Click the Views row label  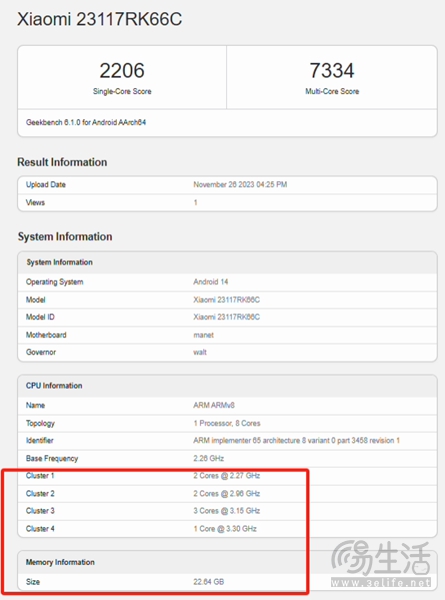pos(35,202)
